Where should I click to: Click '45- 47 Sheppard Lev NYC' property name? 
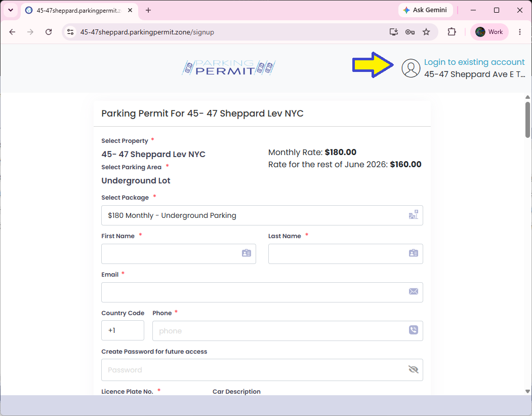coord(153,154)
